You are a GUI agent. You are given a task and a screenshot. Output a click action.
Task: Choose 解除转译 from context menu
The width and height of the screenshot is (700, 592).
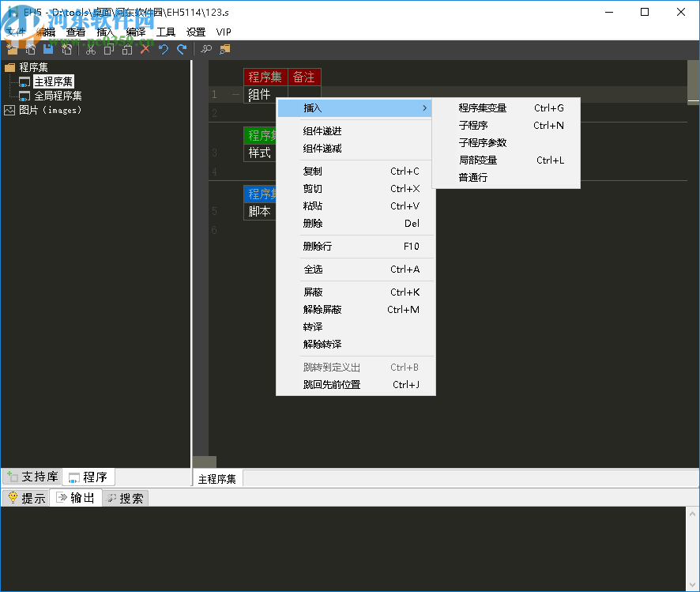point(355,345)
